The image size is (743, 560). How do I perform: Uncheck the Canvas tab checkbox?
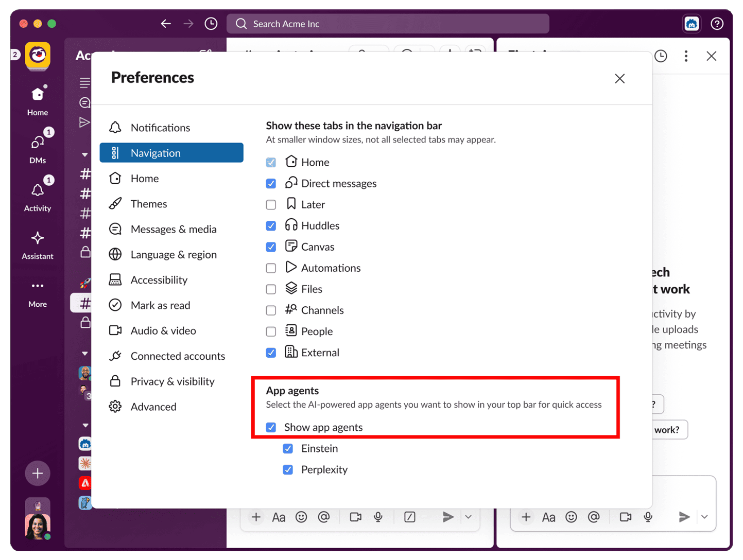click(271, 247)
